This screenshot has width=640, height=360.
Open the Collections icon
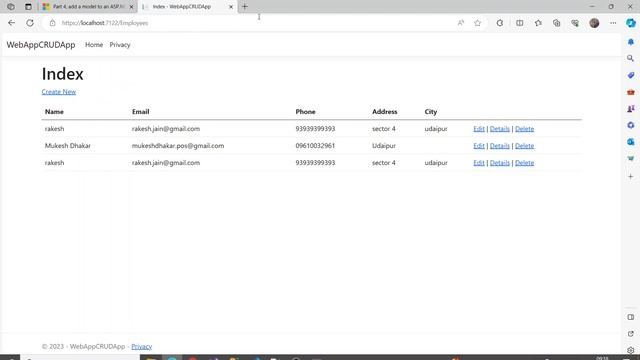coord(557,23)
